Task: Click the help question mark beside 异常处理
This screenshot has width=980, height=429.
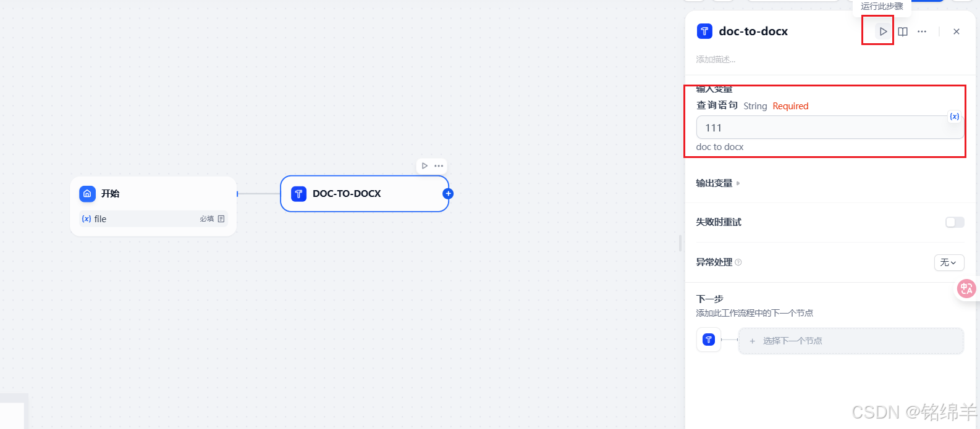Action: [738, 262]
